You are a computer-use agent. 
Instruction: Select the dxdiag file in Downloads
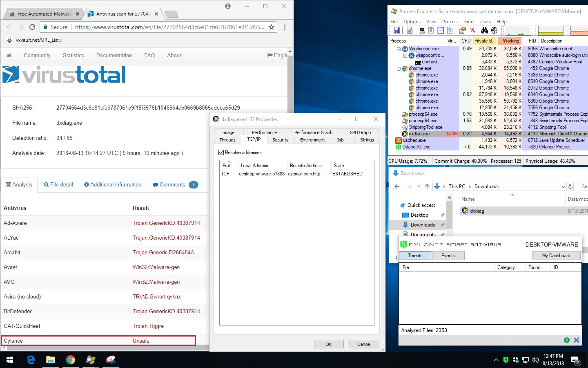[477, 211]
